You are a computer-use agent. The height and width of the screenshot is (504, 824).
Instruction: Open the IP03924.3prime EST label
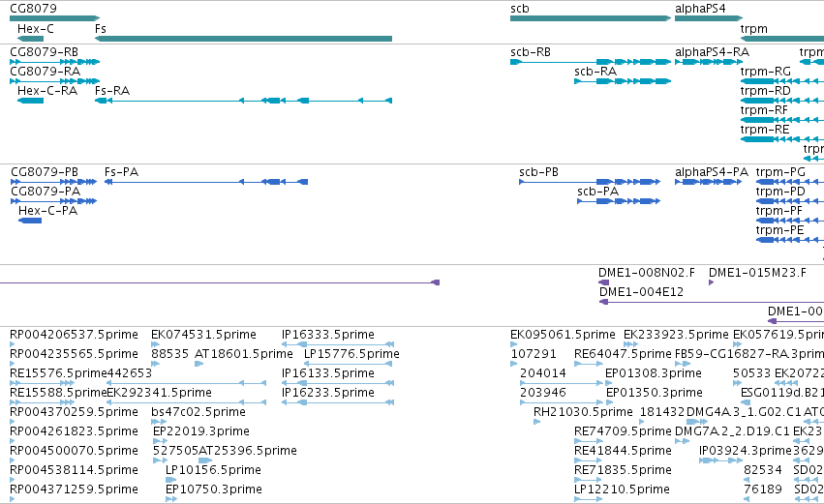point(746,452)
